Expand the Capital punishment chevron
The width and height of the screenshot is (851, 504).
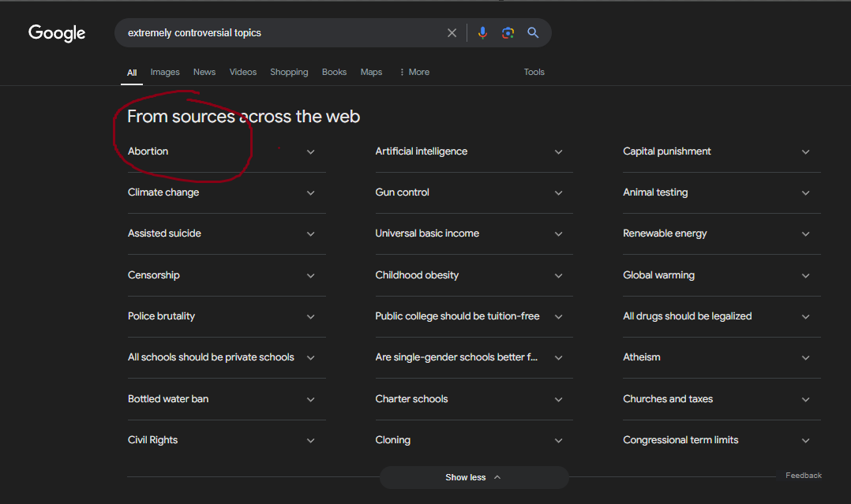pyautogui.click(x=805, y=152)
